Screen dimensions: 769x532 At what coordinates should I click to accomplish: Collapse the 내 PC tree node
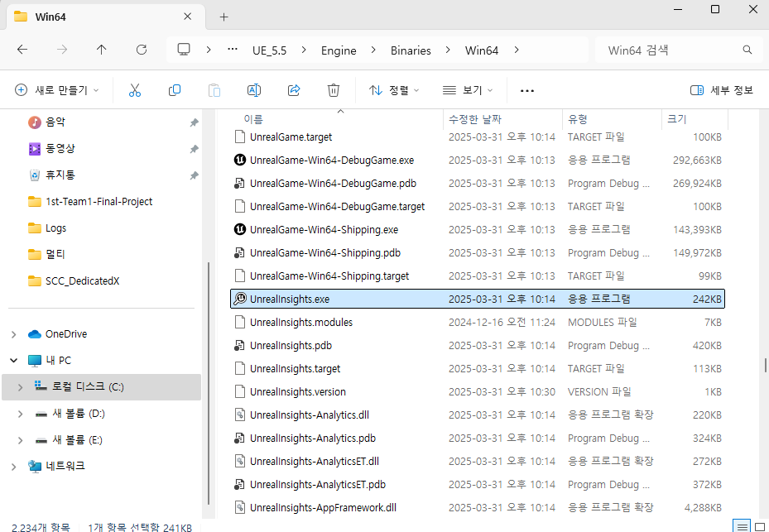14,361
